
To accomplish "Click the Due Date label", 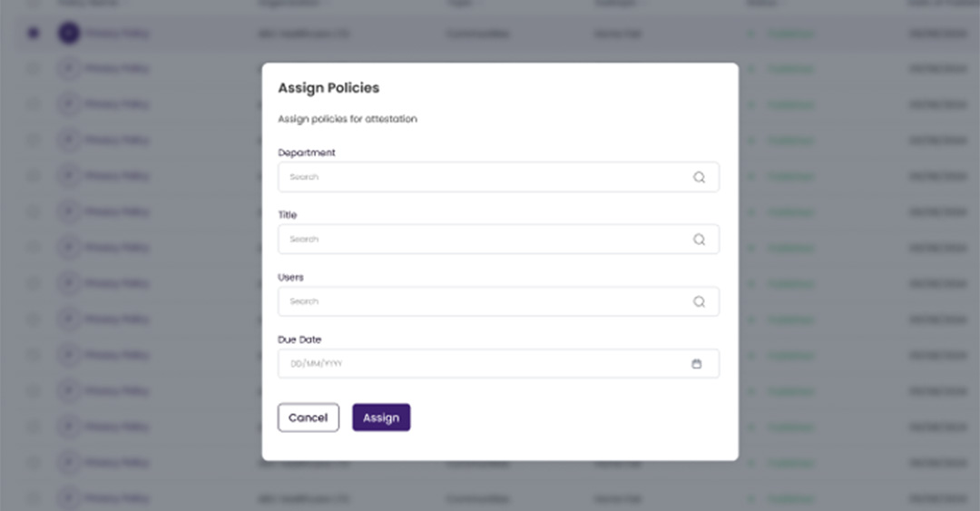I will point(299,339).
